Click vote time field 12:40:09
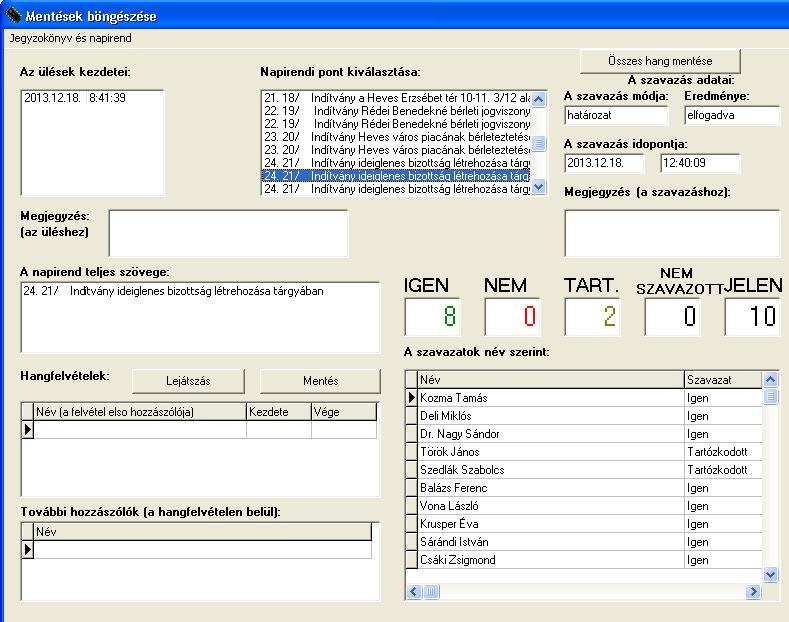Viewport: 789px width, 622px height. pyautogui.click(x=700, y=163)
